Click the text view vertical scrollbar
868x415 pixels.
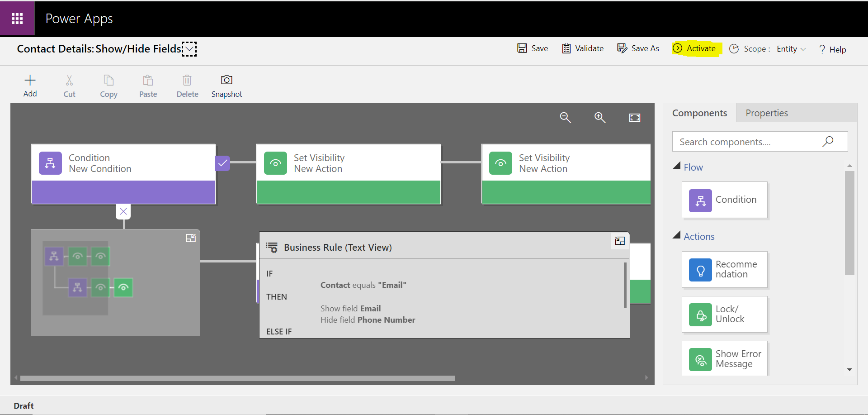click(625, 285)
